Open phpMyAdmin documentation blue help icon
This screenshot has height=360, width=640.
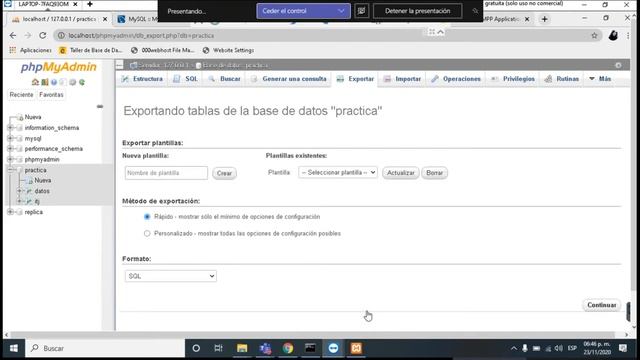click(x=54, y=82)
